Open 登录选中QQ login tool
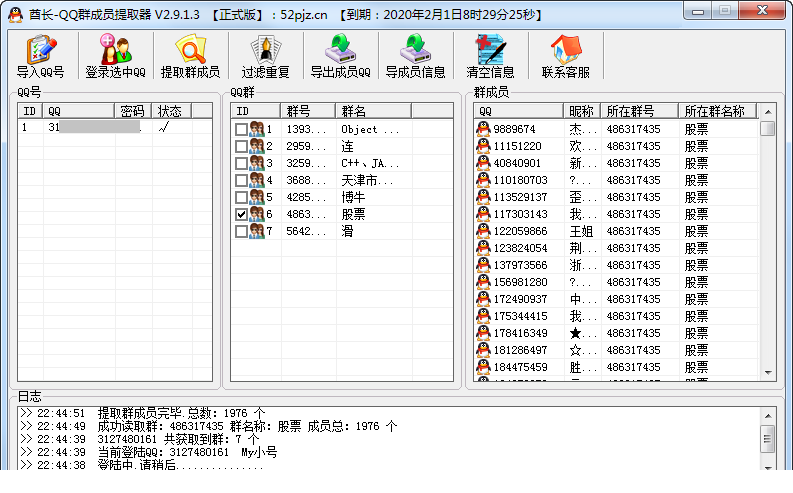This screenshot has width=793, height=493. coord(115,56)
